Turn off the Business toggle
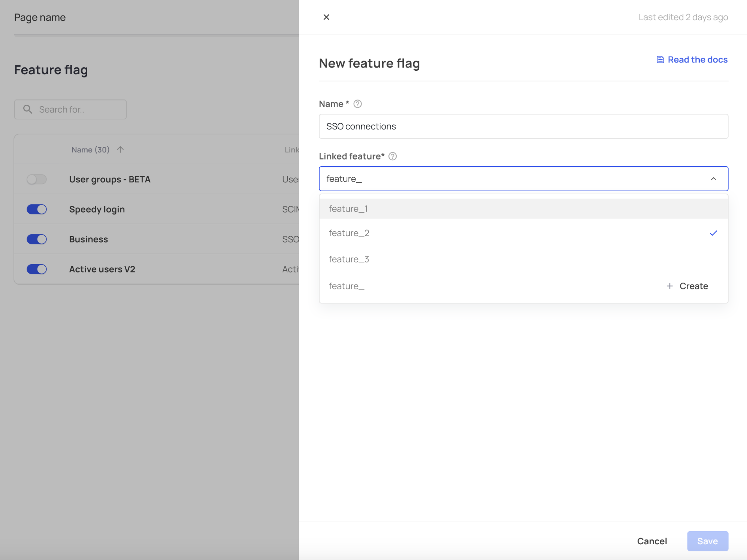The width and height of the screenshot is (747, 560). point(37,239)
